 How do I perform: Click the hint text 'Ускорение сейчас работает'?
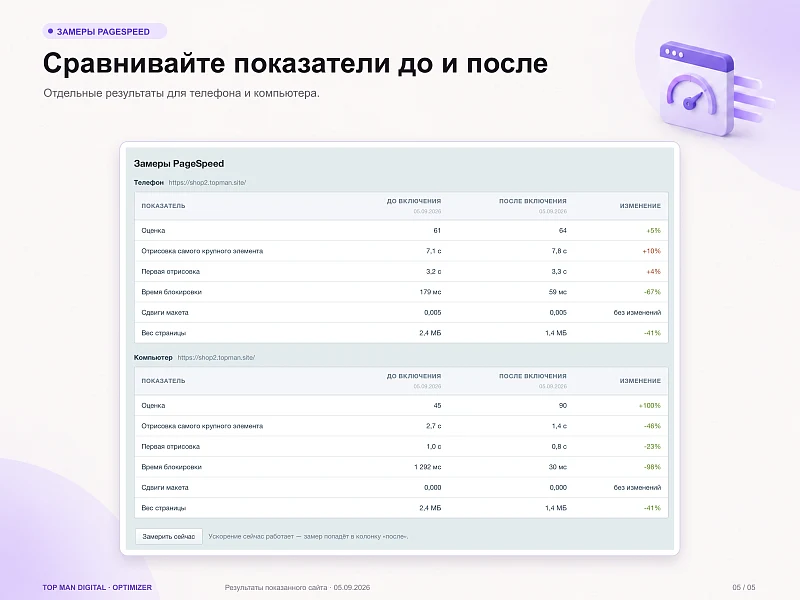[x=251, y=536]
